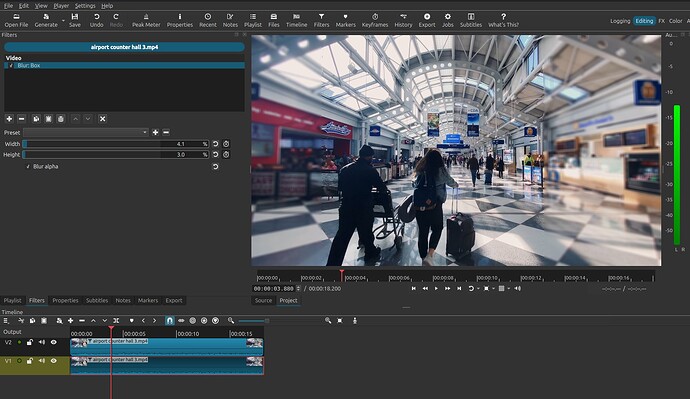
Task: Paste filters with the clipboard icon
Action: point(48,119)
